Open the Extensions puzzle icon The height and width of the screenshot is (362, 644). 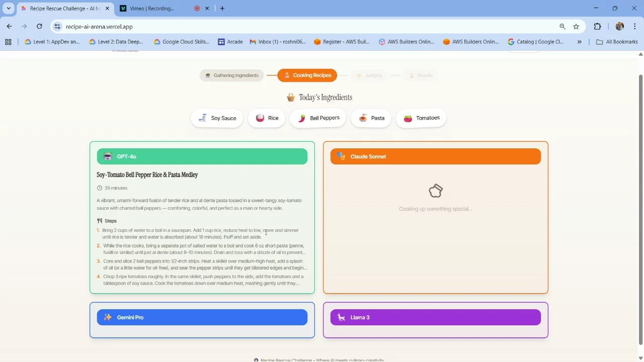coord(598,27)
